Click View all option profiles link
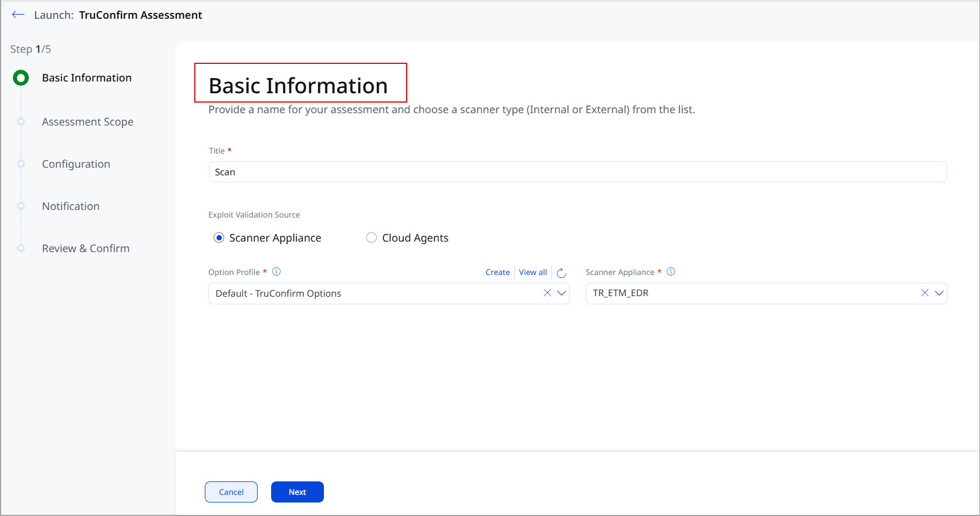This screenshot has width=980, height=516. tap(533, 272)
